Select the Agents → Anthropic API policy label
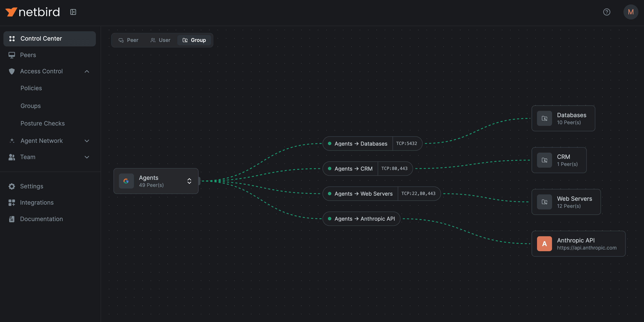The height and width of the screenshot is (322, 644). tap(365, 219)
